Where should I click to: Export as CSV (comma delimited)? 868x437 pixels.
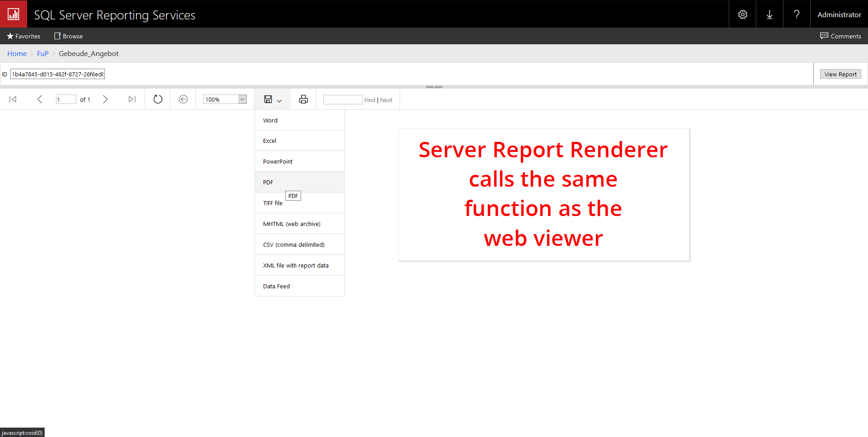293,244
